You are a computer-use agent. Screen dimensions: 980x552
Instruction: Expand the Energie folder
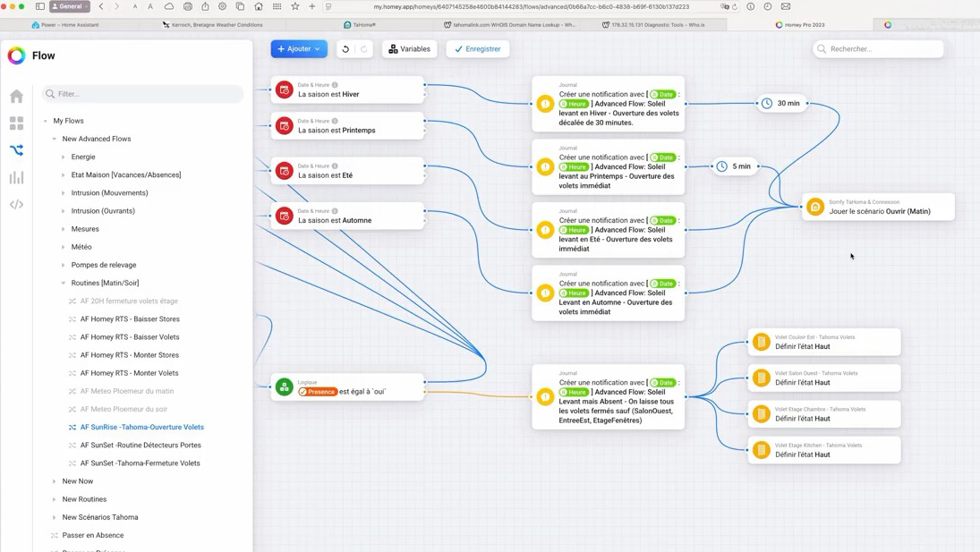pyautogui.click(x=64, y=157)
